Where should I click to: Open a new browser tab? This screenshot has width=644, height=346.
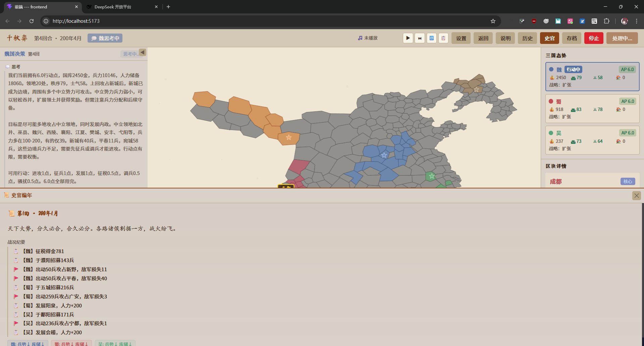168,7
